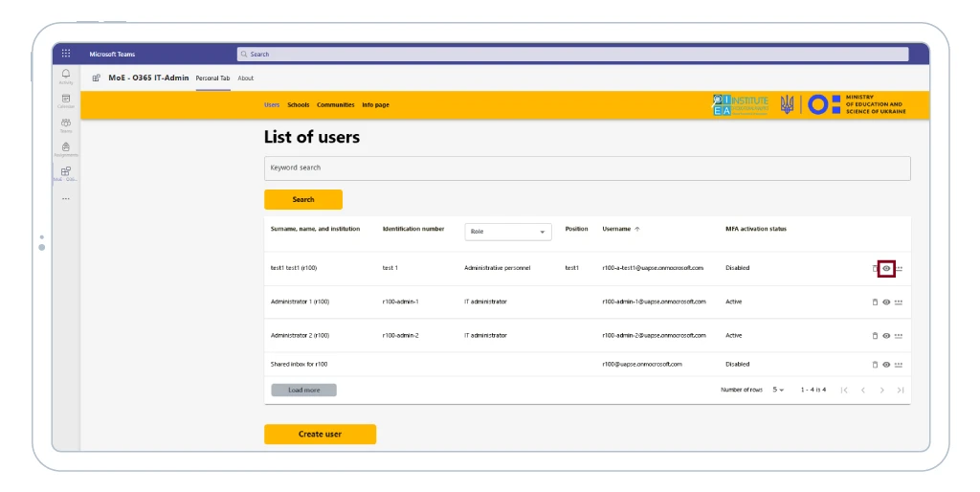View details of Administrator 2 user

coord(886,336)
